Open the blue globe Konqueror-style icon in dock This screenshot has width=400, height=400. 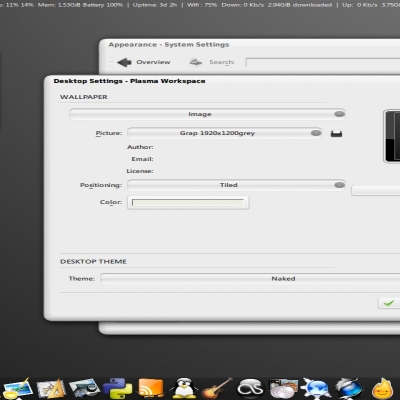pyautogui.click(x=349, y=389)
